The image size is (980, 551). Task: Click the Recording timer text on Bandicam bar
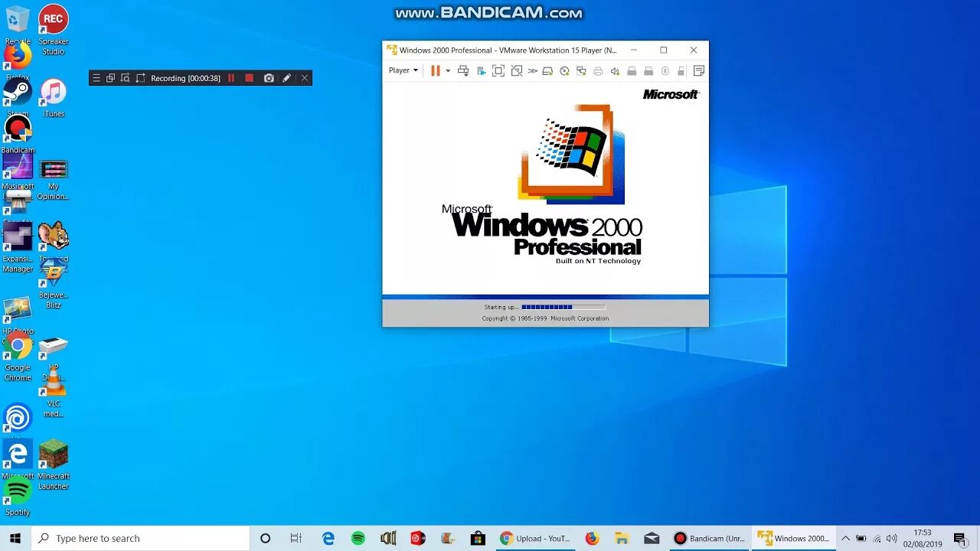(185, 78)
